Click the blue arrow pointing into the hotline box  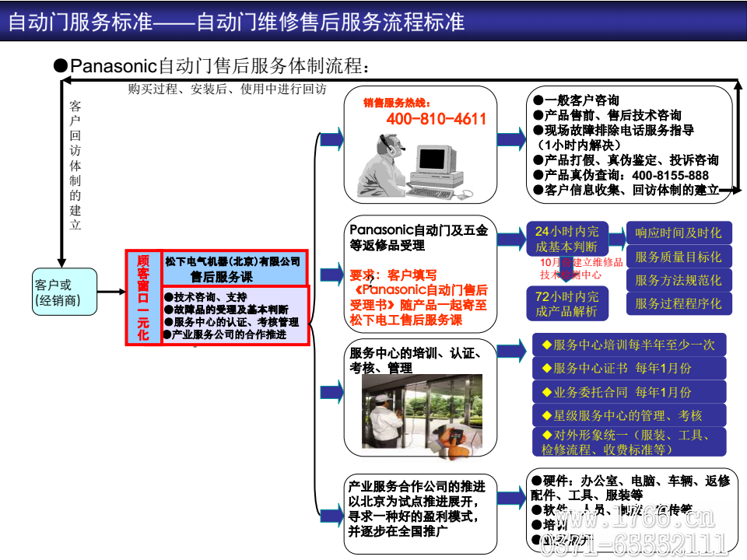[x=331, y=139]
